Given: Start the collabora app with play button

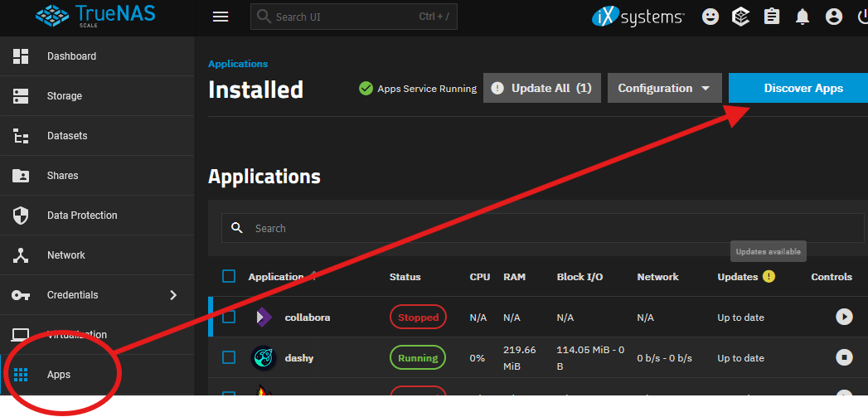Looking at the screenshot, I should [x=844, y=317].
